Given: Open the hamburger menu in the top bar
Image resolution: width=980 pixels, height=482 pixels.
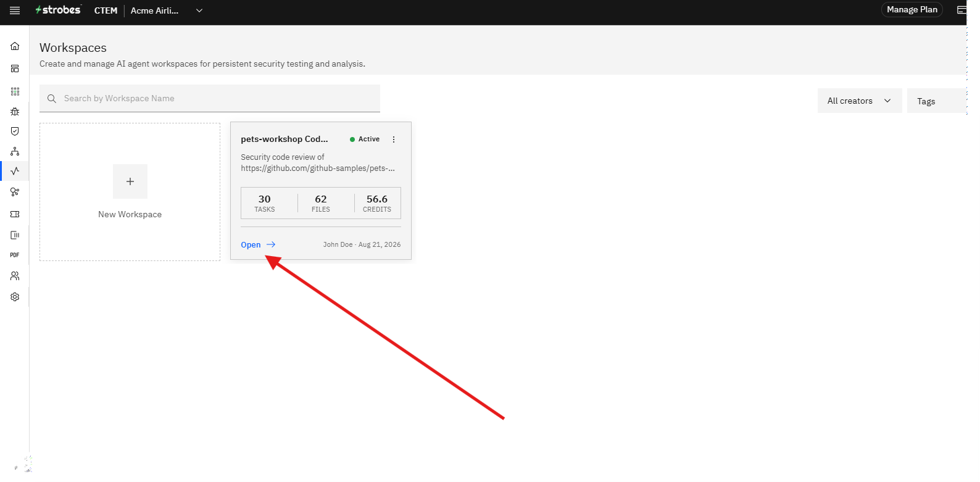Looking at the screenshot, I should click(x=15, y=10).
